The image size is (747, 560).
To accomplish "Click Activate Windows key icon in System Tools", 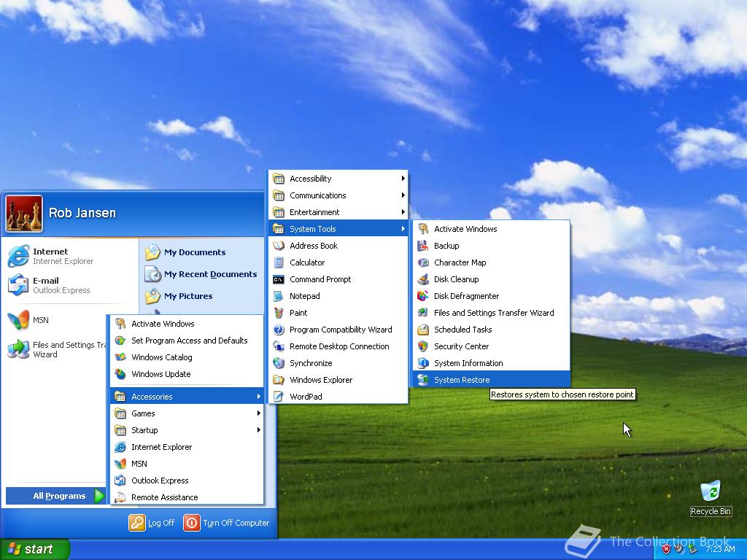I will [422, 229].
